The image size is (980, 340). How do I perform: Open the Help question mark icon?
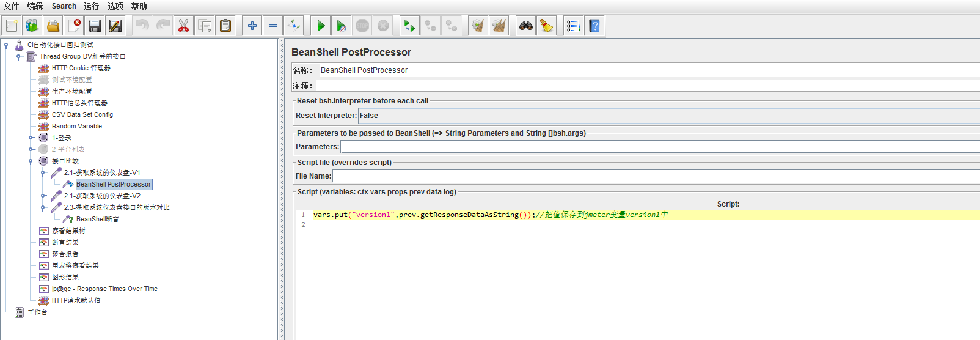tap(594, 26)
